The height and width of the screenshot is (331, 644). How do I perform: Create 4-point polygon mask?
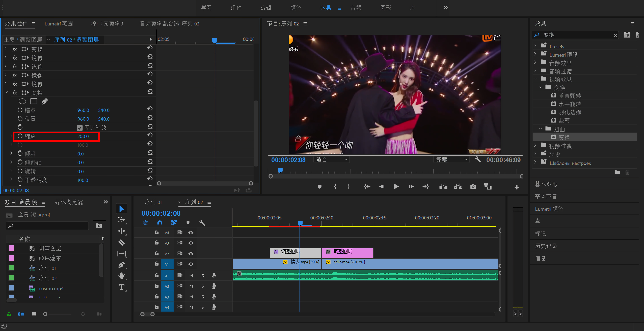tap(34, 101)
